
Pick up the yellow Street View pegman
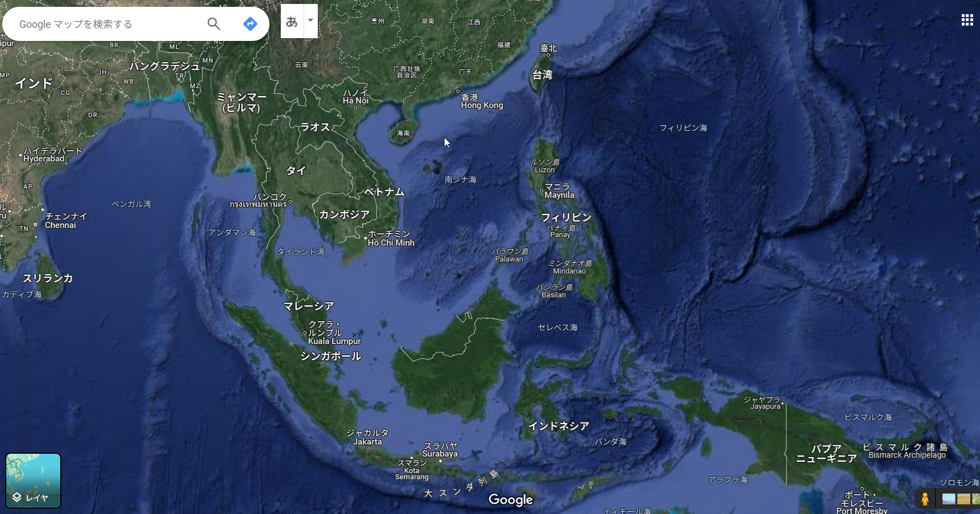pyautogui.click(x=925, y=499)
